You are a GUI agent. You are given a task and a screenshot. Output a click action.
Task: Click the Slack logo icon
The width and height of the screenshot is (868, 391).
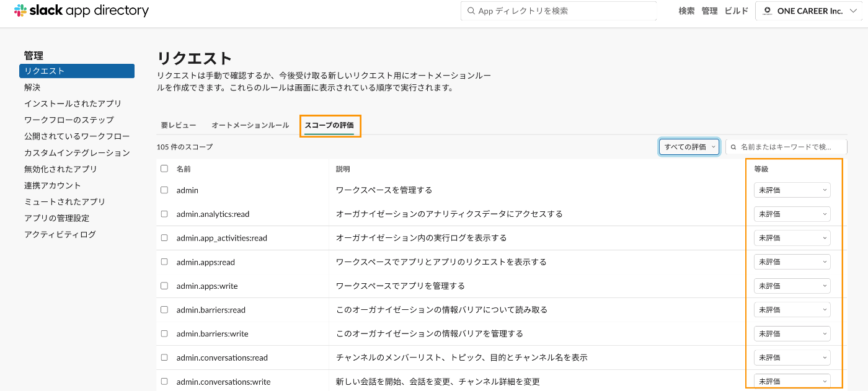[20, 11]
